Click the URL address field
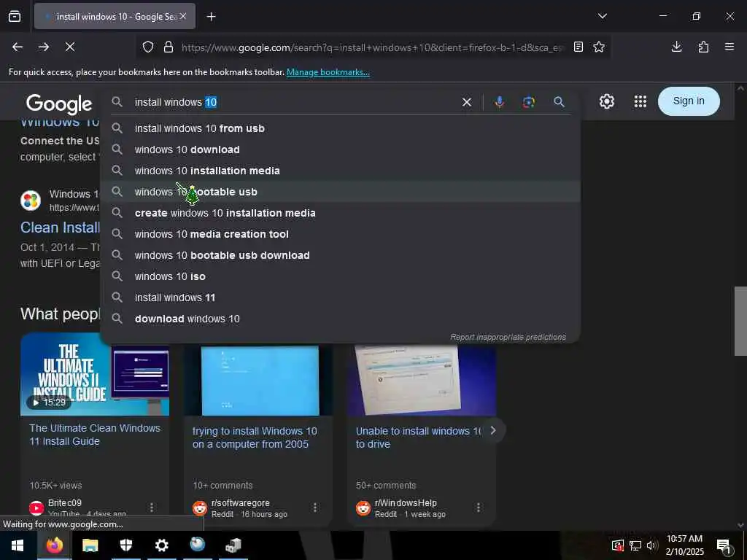The image size is (747, 560). [x=371, y=47]
